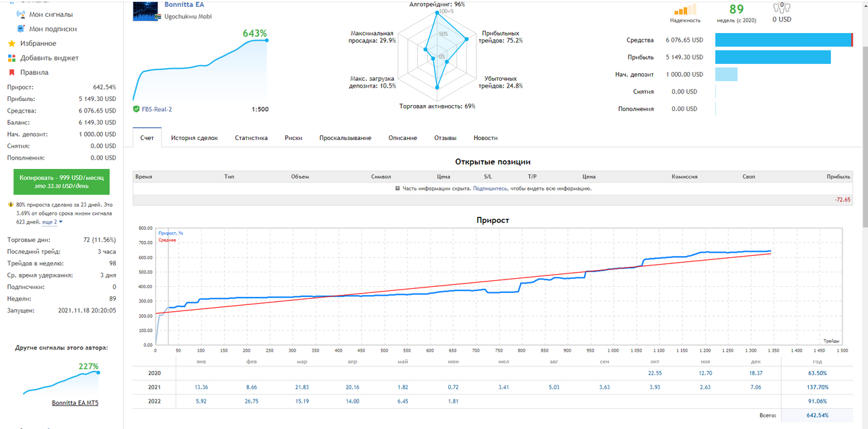This screenshot has height=429, width=868.
Task: Click the Подпишитесь link in open positions
Action: point(490,189)
